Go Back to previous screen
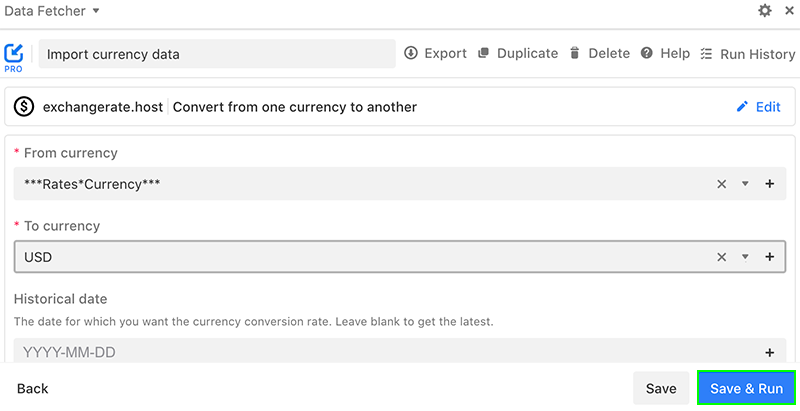This screenshot has height=411, width=800. pyautogui.click(x=33, y=389)
